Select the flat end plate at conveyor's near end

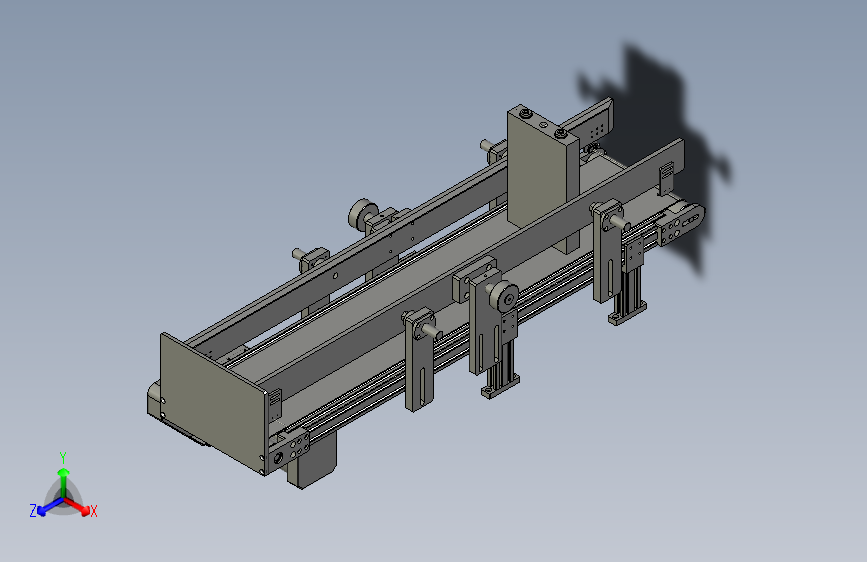(x=213, y=403)
